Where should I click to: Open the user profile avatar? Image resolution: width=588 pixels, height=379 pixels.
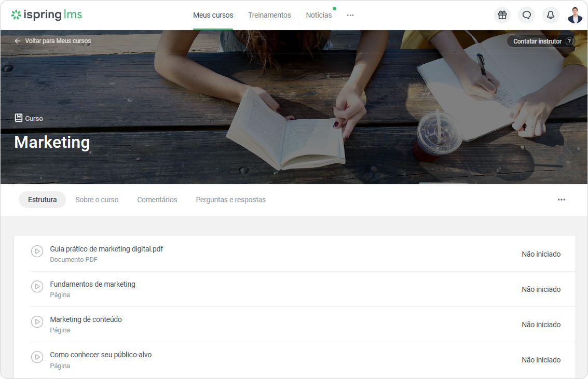(575, 15)
